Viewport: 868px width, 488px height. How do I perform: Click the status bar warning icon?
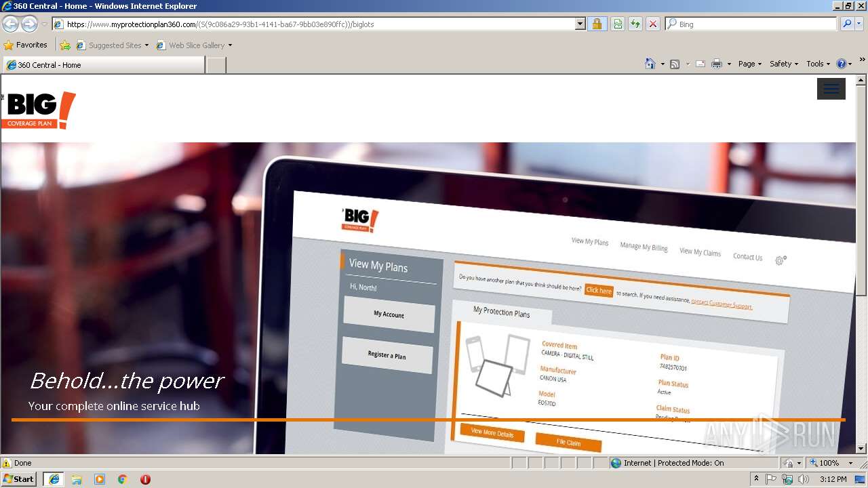7,463
